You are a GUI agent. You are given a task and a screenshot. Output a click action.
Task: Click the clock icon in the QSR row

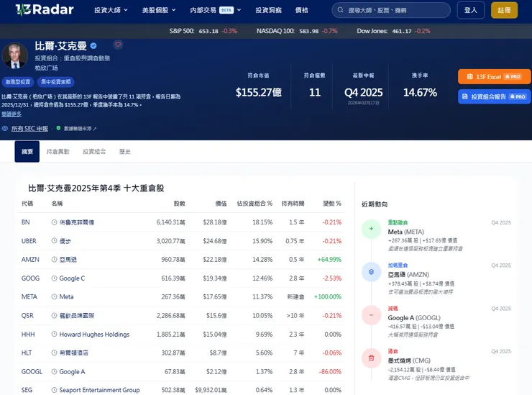(x=54, y=316)
